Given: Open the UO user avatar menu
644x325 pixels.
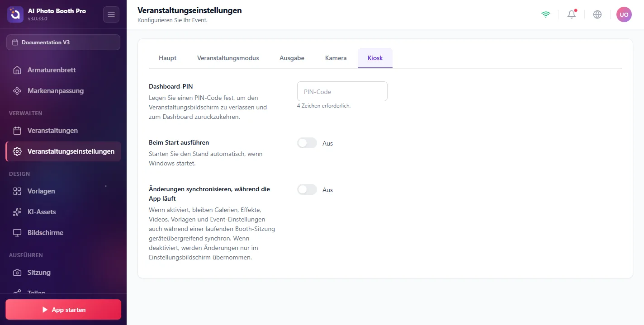Looking at the screenshot, I should [x=624, y=14].
